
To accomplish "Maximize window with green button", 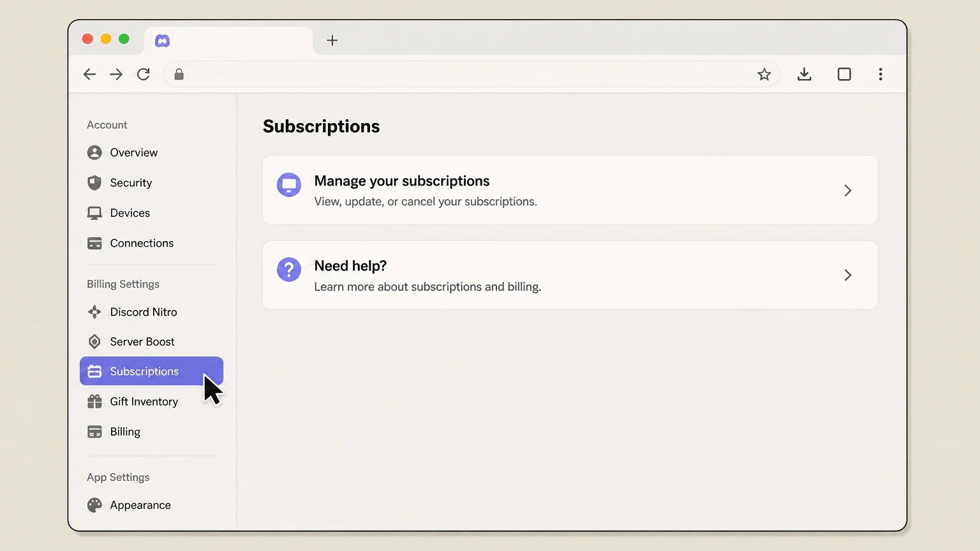I will click(124, 39).
